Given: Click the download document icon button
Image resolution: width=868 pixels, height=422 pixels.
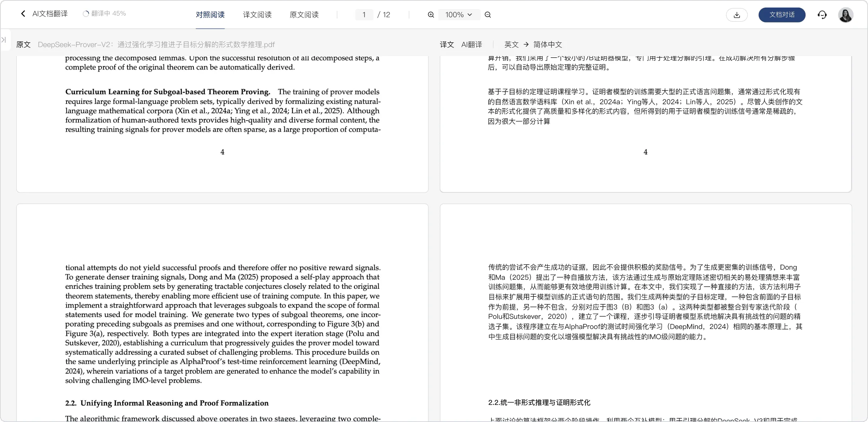Looking at the screenshot, I should click(737, 15).
